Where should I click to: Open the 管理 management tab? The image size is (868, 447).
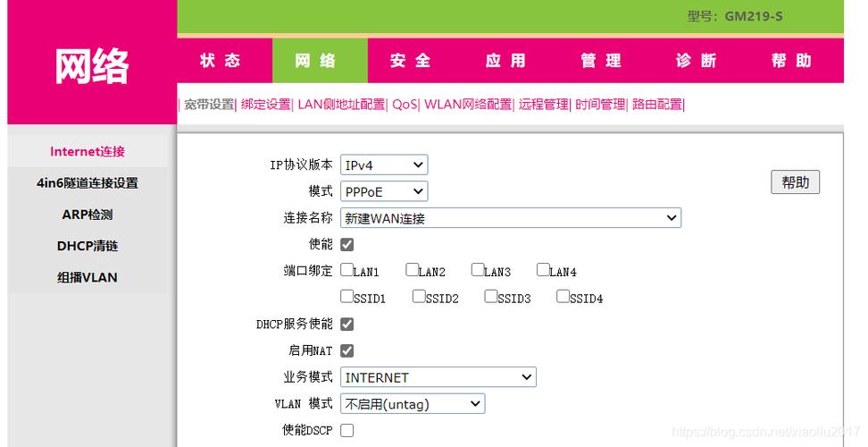601,61
